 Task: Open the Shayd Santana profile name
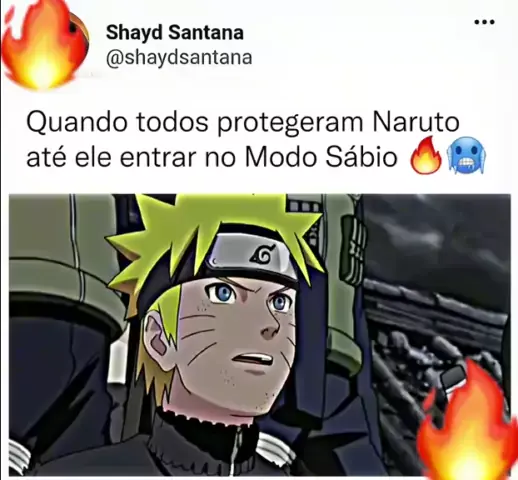pos(175,33)
